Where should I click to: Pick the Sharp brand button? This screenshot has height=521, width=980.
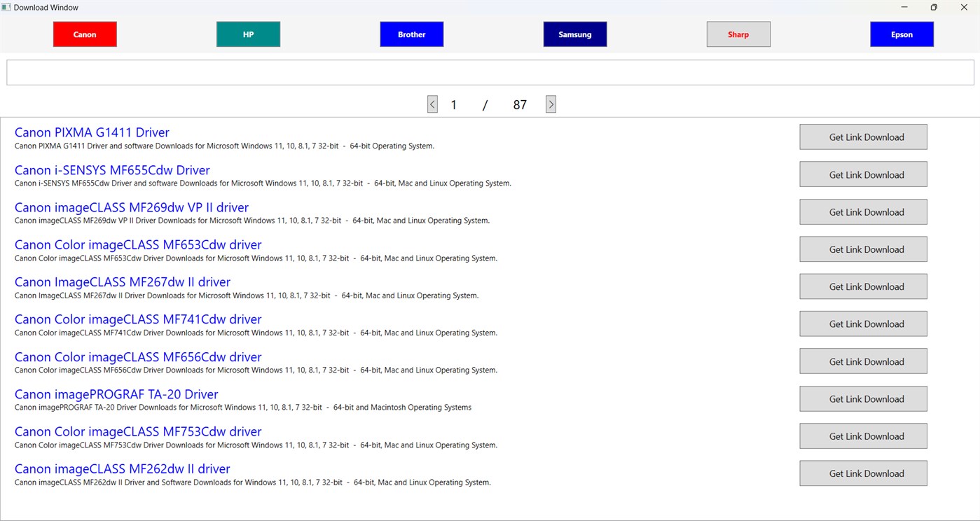[x=738, y=34]
